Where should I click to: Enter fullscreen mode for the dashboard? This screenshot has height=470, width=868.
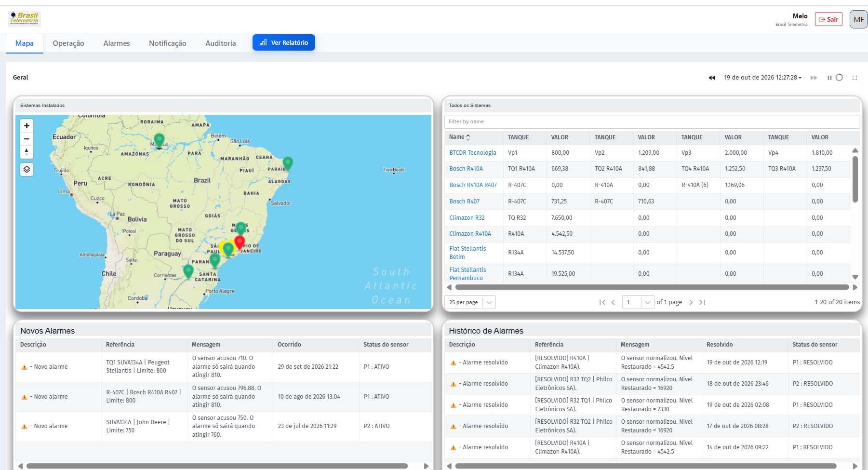point(855,78)
